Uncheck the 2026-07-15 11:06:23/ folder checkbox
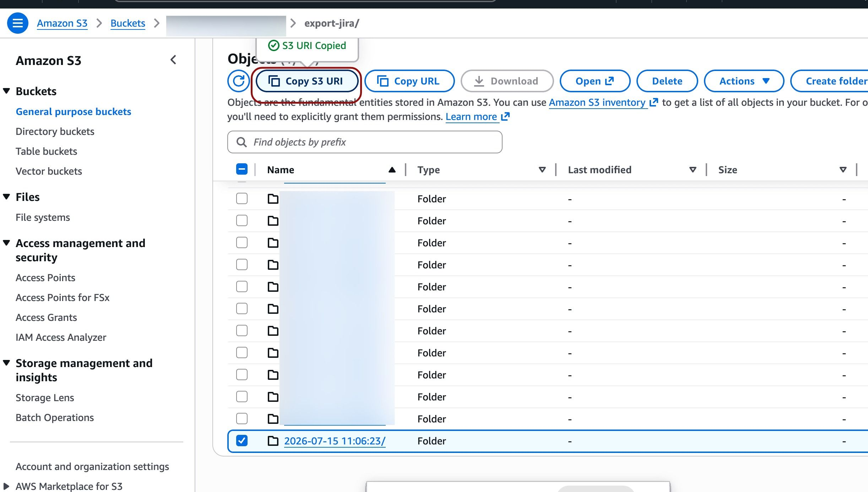 (x=242, y=441)
